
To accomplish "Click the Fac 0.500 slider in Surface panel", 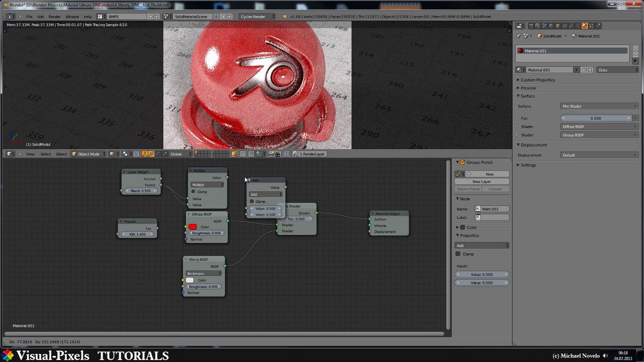I will coord(596,118).
